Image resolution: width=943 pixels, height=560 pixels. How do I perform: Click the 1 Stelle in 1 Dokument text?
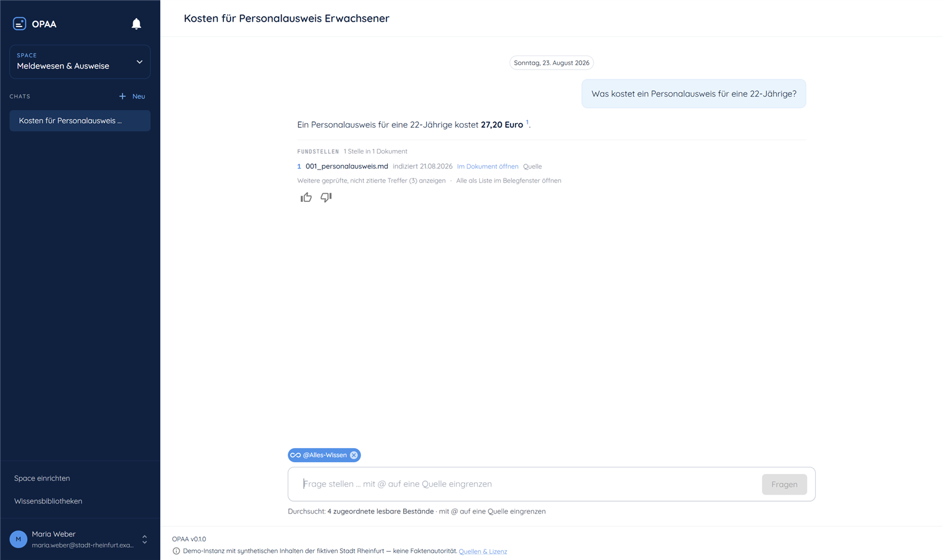(x=375, y=151)
